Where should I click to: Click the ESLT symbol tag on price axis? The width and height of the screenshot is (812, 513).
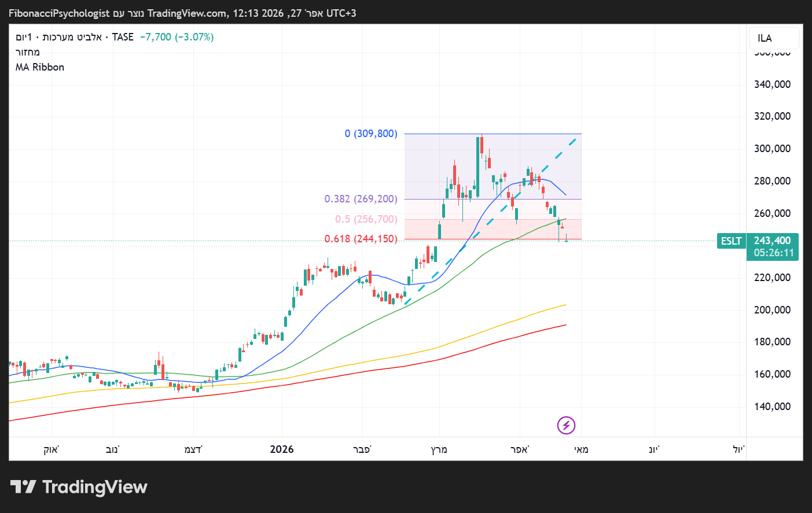[731, 241]
